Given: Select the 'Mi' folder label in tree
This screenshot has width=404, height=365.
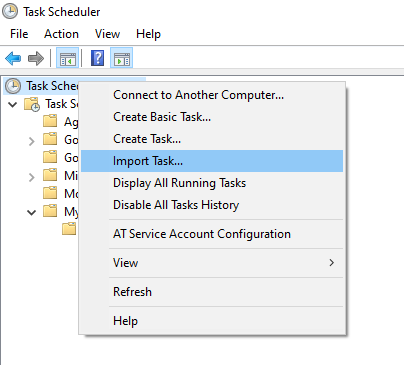Looking at the screenshot, I should tap(71, 175).
